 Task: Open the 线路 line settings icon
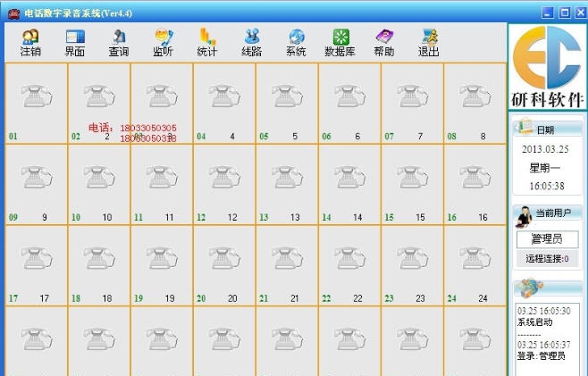click(x=252, y=43)
